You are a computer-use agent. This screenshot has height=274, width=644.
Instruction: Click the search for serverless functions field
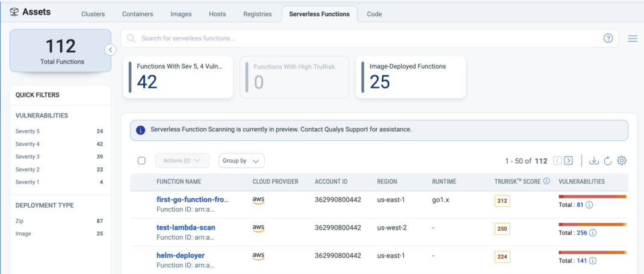369,39
